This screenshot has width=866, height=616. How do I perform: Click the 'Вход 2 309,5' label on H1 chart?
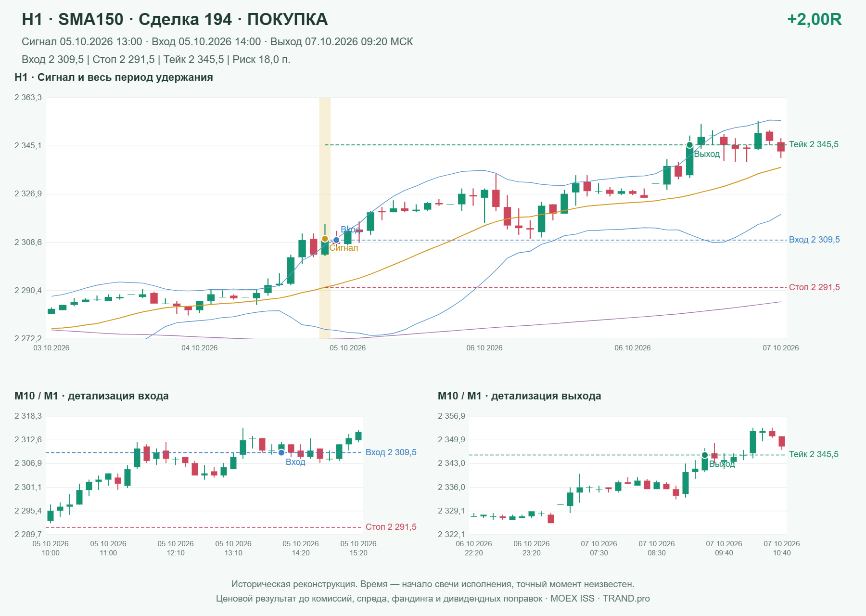[814, 240]
